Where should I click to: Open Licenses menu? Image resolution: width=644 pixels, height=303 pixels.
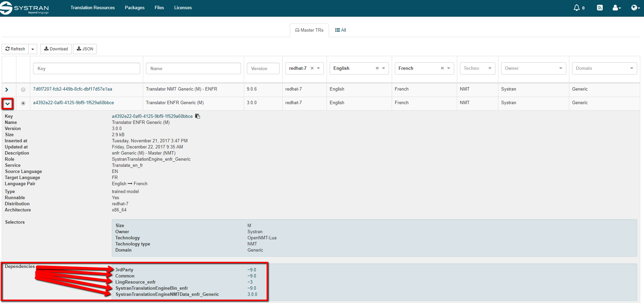183,7
